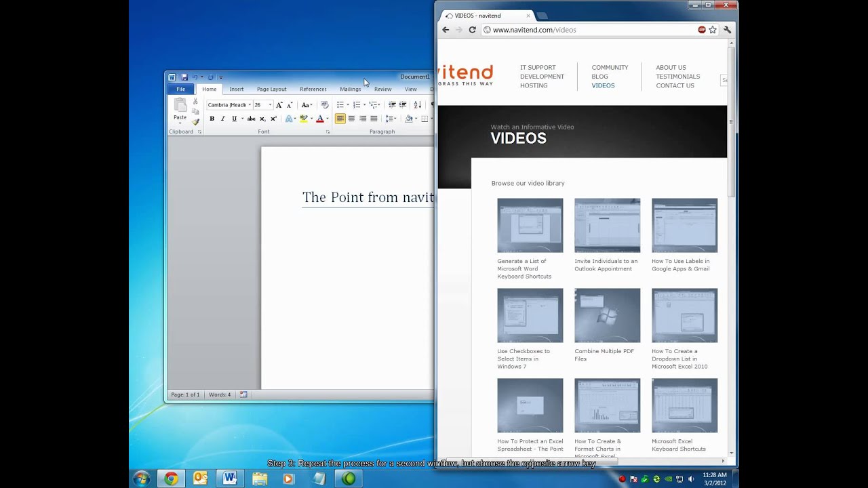This screenshot has height=488, width=868.
Task: Toggle Align Text Right
Action: 363,119
